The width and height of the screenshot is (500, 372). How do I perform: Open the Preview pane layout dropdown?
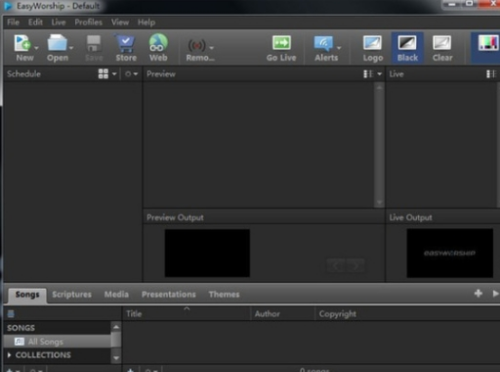point(372,74)
